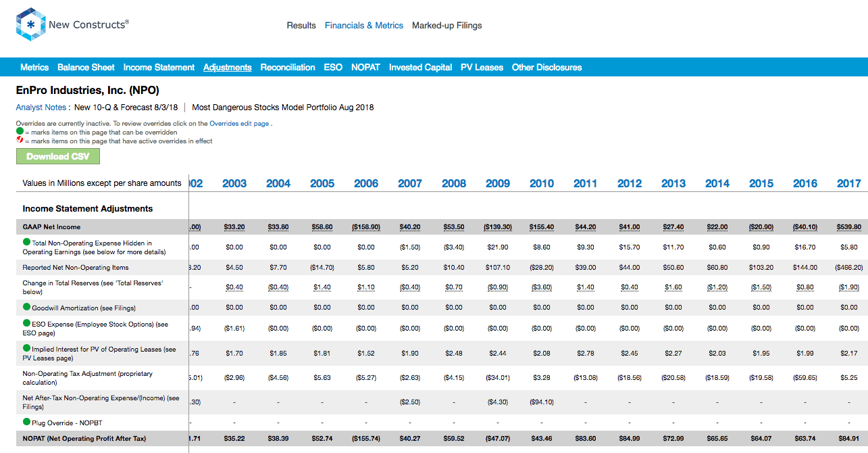Click green override dot beside Total Non-Operating Expense

tap(27, 242)
